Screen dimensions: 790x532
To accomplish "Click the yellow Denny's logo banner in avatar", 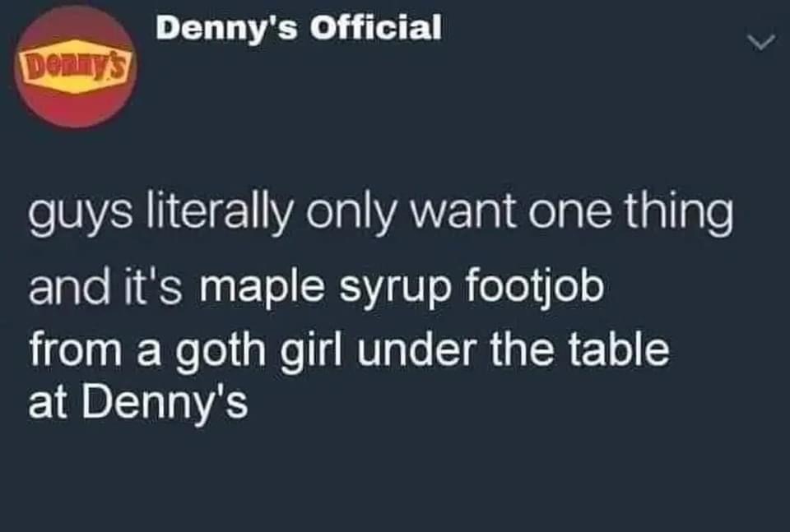I will pos(76,66).
